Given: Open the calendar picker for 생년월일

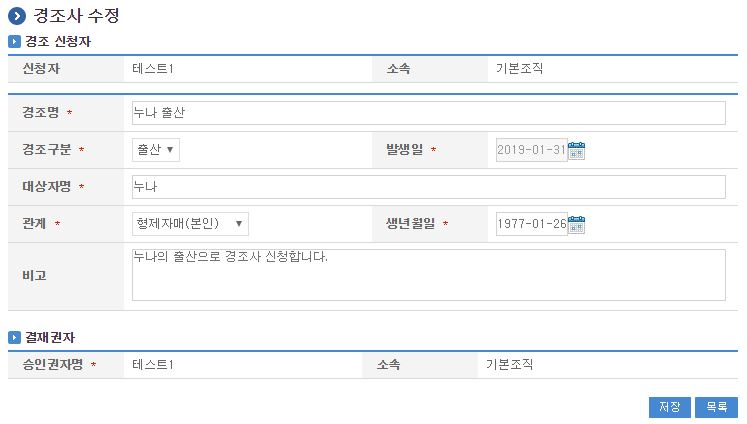Looking at the screenshot, I should [576, 223].
